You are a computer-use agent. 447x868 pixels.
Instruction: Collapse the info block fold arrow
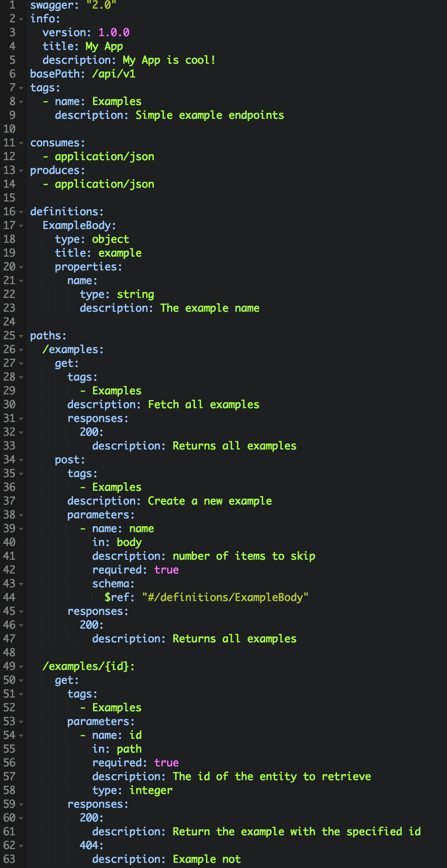(x=21, y=19)
